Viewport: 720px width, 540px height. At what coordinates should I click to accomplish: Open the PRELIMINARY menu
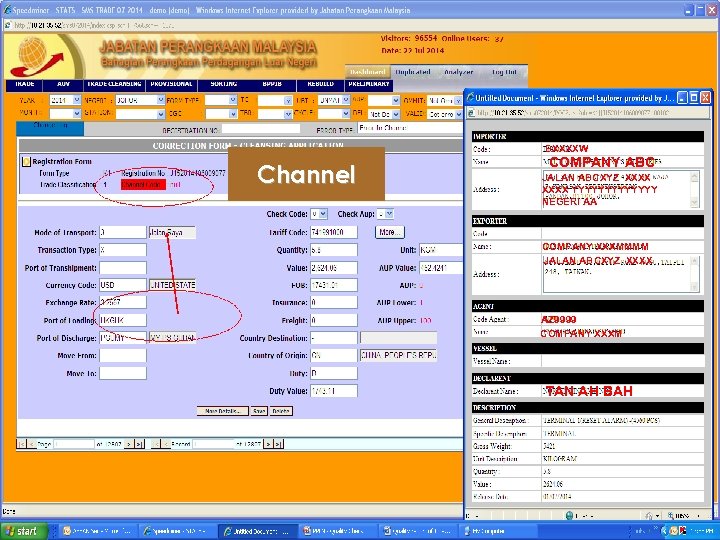point(369,85)
